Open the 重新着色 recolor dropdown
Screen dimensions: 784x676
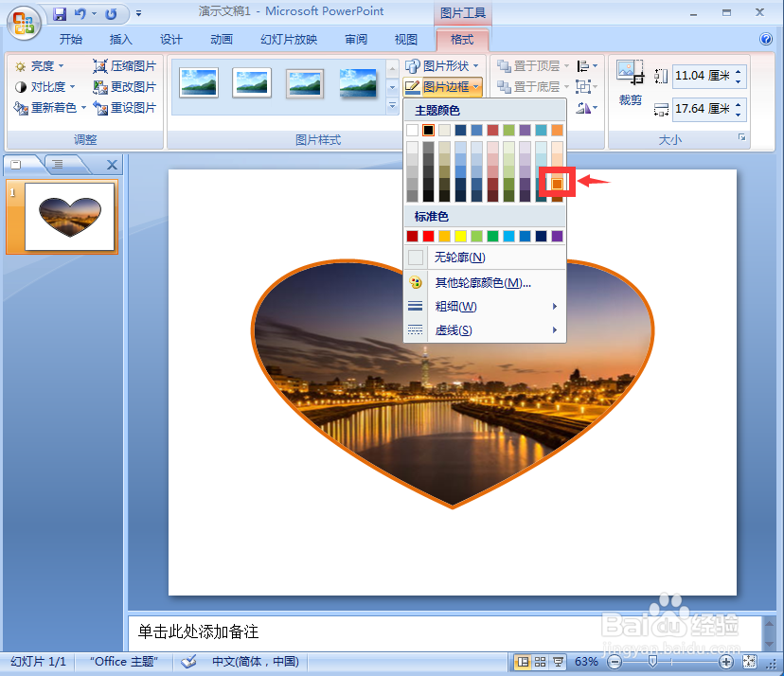(x=50, y=108)
